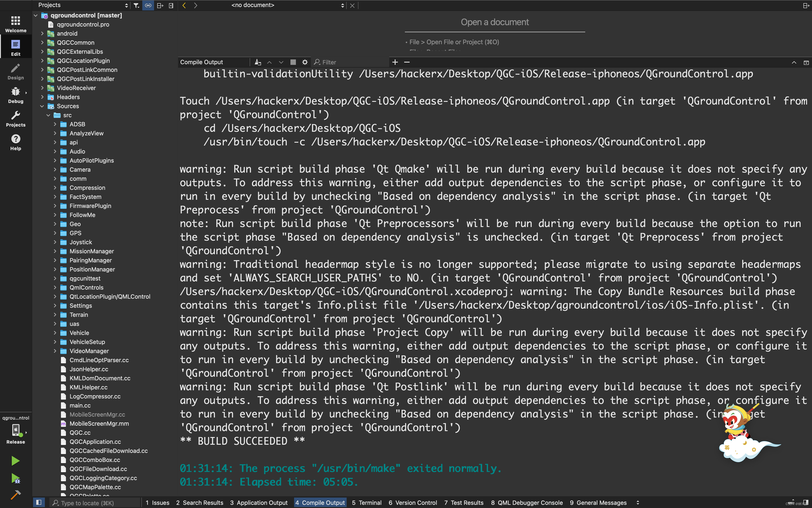Run the project with green play button
Image resolution: width=812 pixels, height=508 pixels.
click(15, 461)
